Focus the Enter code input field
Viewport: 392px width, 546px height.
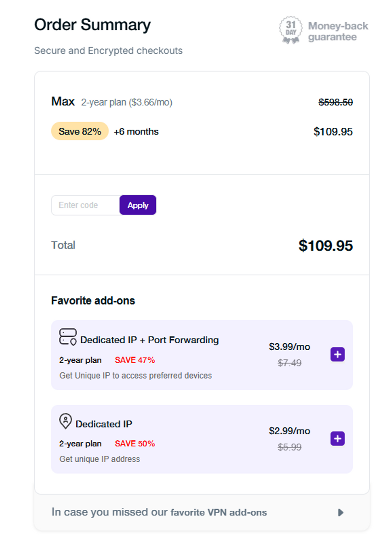pos(85,205)
